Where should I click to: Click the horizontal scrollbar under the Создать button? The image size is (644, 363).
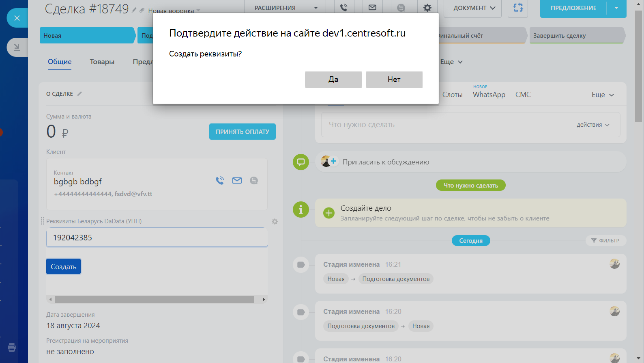[x=155, y=299]
